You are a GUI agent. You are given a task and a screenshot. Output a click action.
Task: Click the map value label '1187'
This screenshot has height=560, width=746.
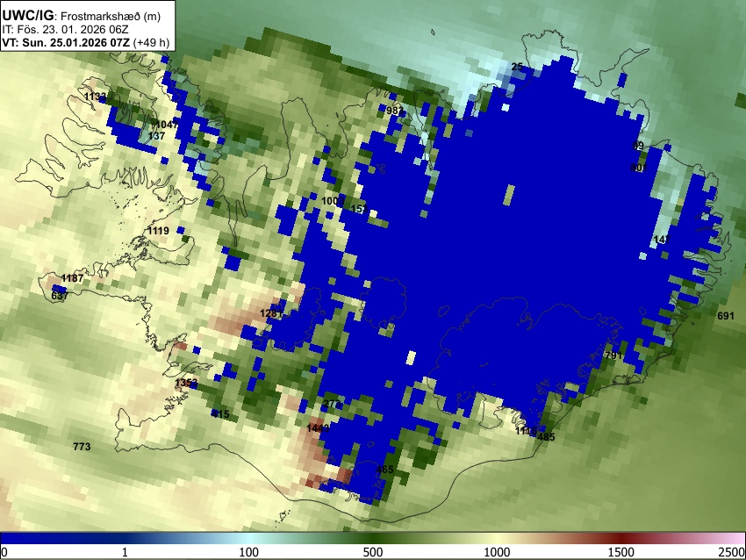coord(72,278)
